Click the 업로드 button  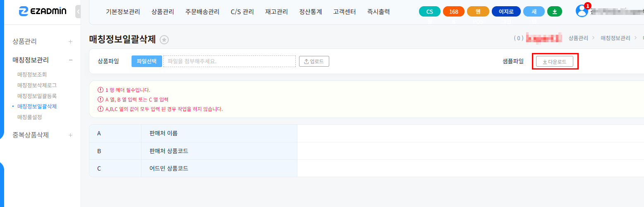(314, 61)
